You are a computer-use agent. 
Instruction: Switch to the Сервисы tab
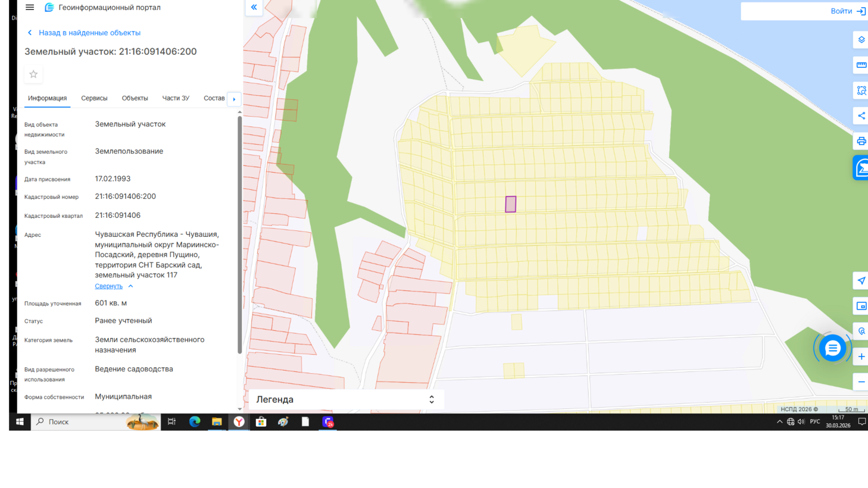coord(94,98)
